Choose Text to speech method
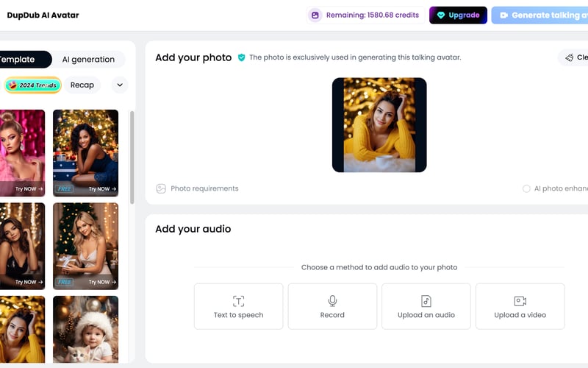The width and height of the screenshot is (588, 368). (238, 306)
